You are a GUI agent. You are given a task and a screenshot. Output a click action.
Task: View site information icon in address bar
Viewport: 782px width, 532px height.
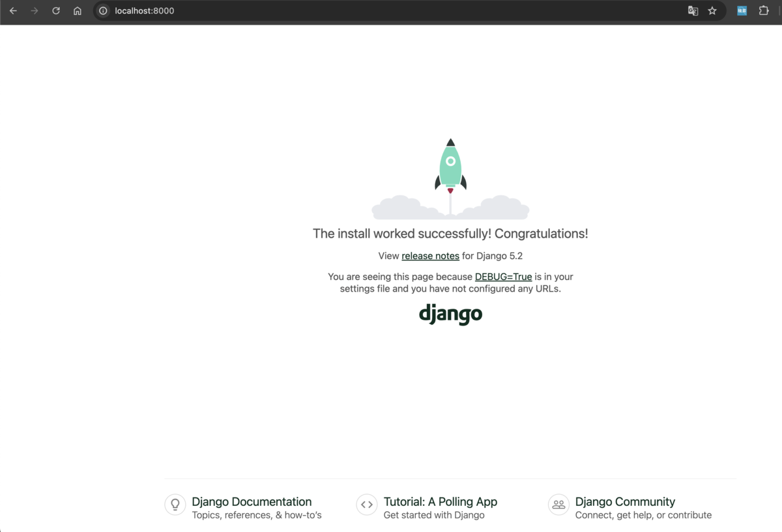103,11
